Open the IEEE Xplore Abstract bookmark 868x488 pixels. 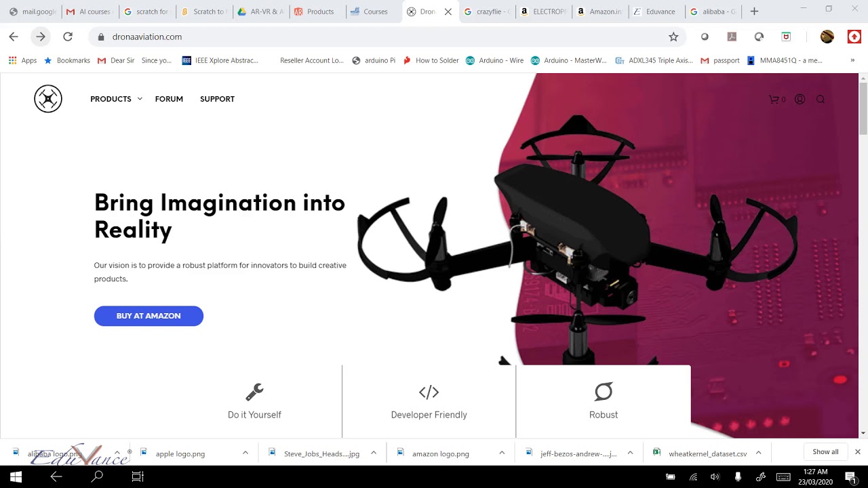click(220, 60)
